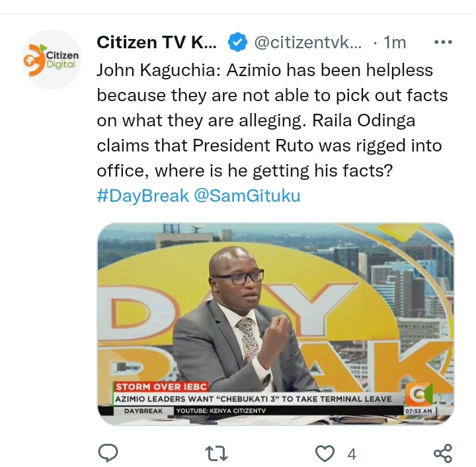The width and height of the screenshot is (476, 467).
Task: Open the reply comment bubble icon
Action: (108, 453)
